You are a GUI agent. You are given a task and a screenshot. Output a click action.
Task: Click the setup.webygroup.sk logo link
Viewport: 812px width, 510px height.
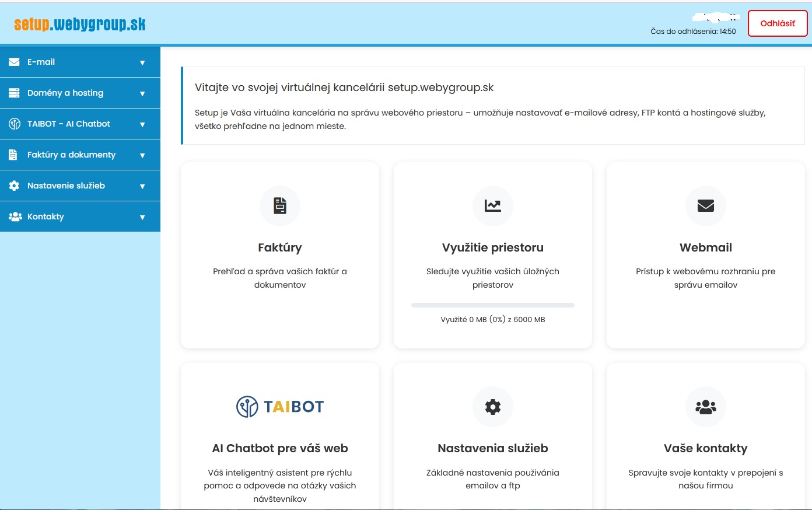[x=80, y=24]
